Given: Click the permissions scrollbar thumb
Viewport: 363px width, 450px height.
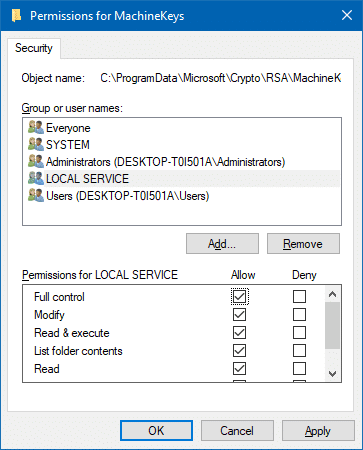Looking at the screenshot, I should pyautogui.click(x=332, y=325).
